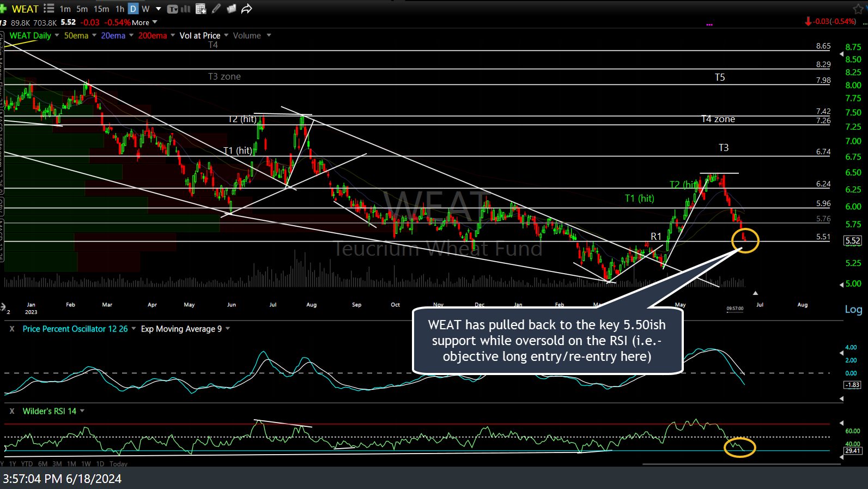Open the Vol at Price dropdown

click(x=226, y=35)
